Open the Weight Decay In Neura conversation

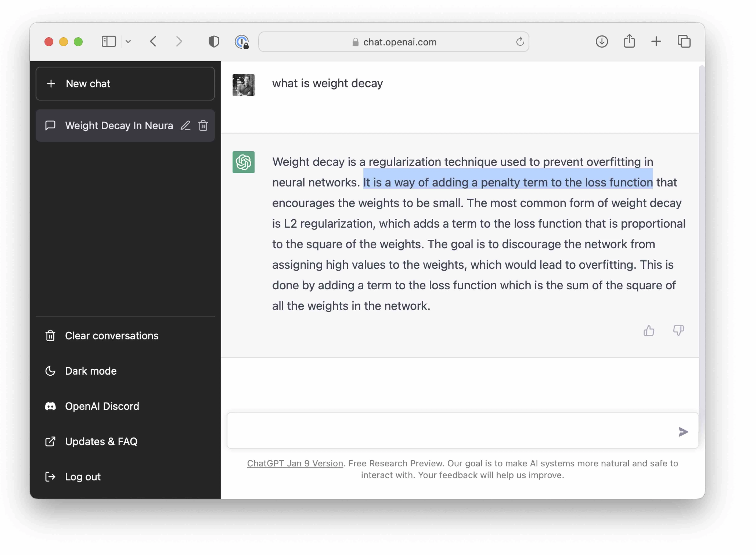click(x=125, y=126)
